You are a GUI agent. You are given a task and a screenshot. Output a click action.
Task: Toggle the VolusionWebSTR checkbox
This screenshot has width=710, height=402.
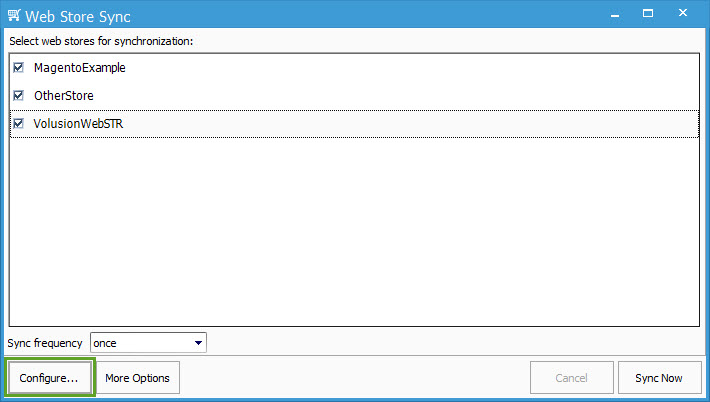point(19,124)
